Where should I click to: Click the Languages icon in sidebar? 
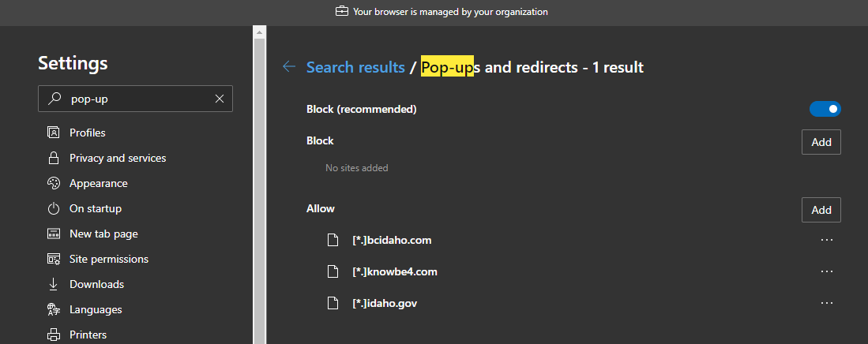coord(54,309)
